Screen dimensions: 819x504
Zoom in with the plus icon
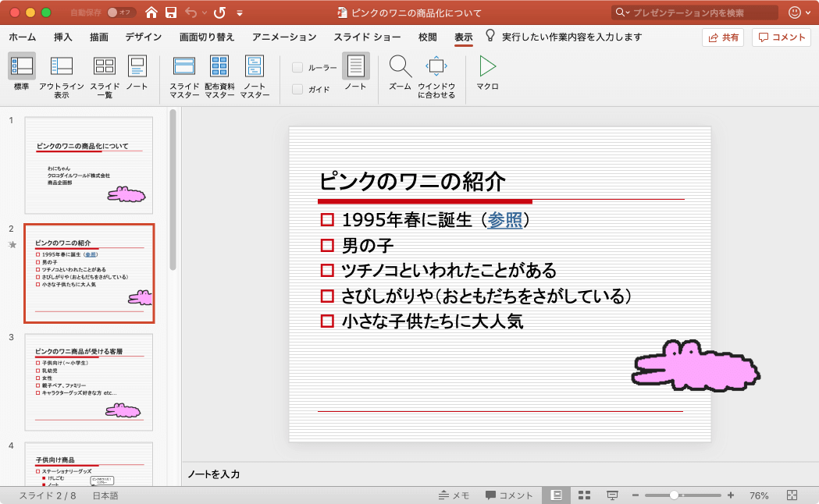(x=731, y=495)
